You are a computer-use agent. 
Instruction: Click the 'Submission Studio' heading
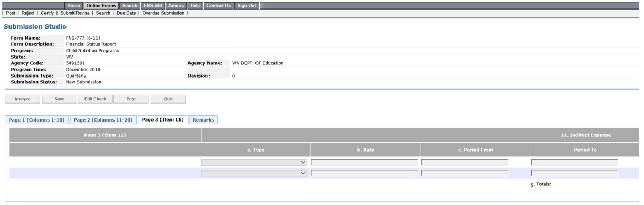[x=35, y=26]
